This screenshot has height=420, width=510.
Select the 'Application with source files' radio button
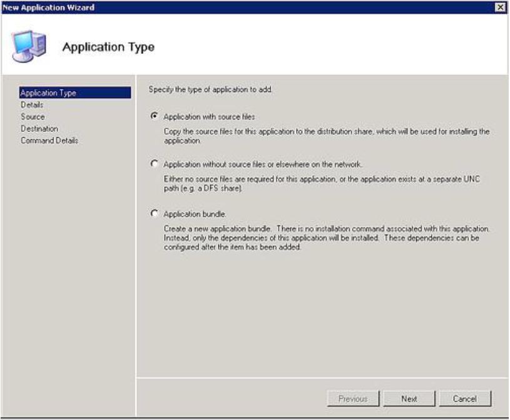click(x=155, y=116)
